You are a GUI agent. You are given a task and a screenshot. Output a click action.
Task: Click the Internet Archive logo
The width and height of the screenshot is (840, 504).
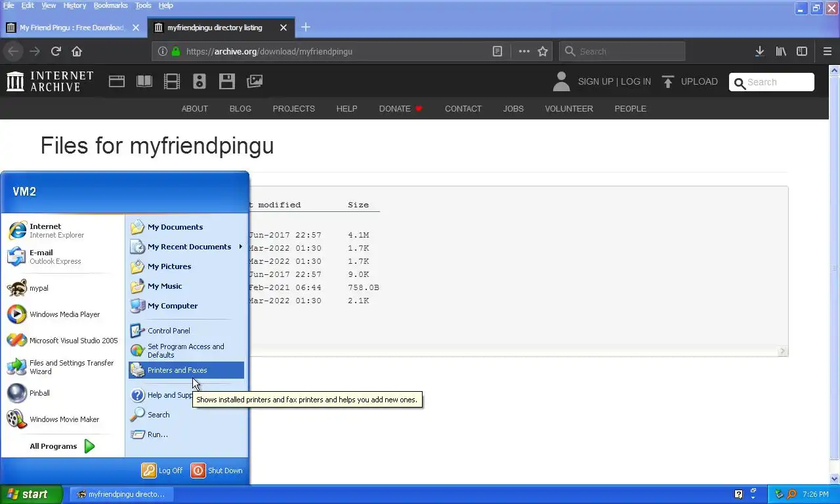pyautogui.click(x=50, y=81)
